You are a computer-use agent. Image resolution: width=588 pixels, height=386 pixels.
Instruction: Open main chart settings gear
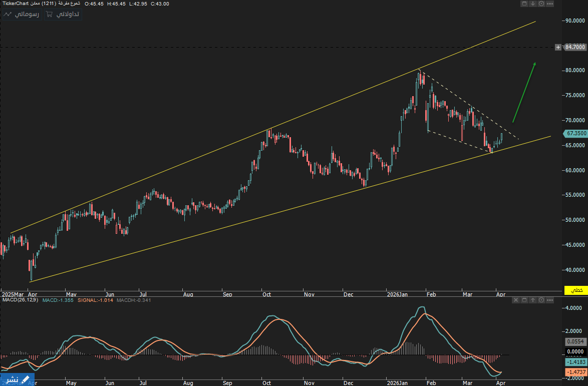click(x=541, y=4)
